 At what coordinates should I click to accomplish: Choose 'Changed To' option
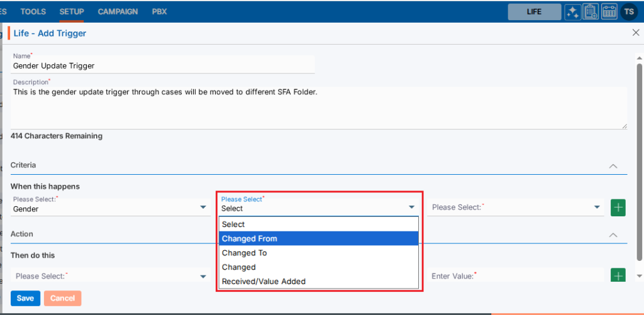(318, 253)
